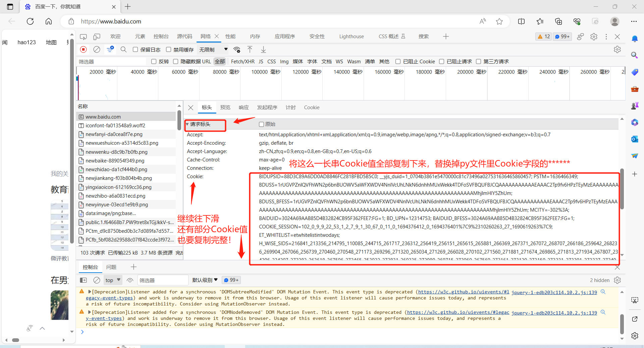Click the network filter input field
The image size is (644, 348).
pos(112,61)
